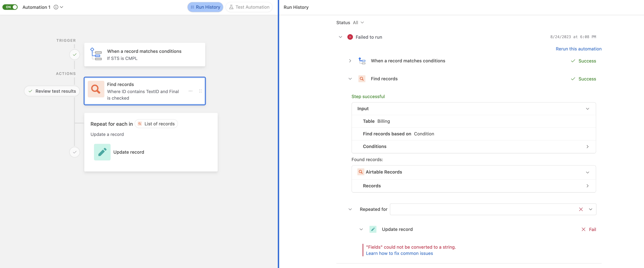Click the trigger conditions icon in the workflow
The image size is (644, 268).
pos(96,54)
